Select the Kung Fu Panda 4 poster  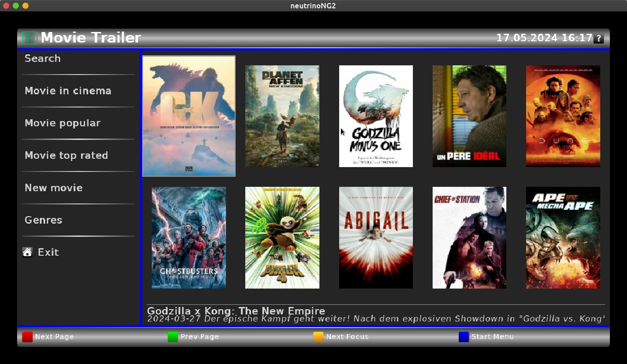click(x=282, y=238)
